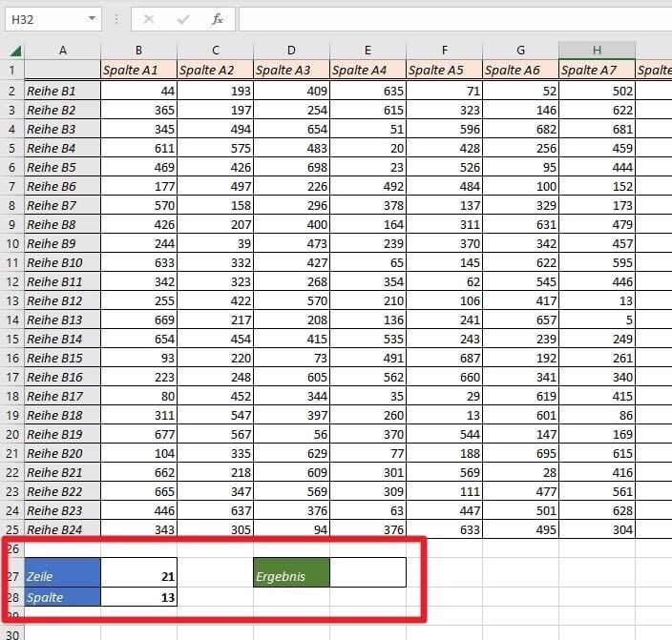This screenshot has height=640, width=672.
Task: Open the Name Box dropdown arrow
Action: click(x=92, y=18)
